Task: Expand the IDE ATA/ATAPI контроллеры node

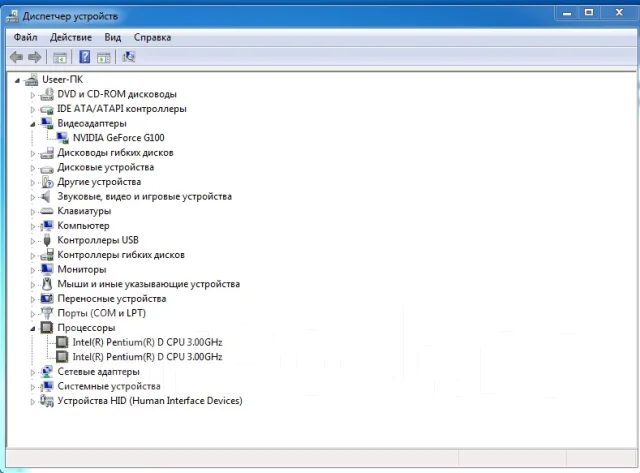Action: click(x=33, y=109)
